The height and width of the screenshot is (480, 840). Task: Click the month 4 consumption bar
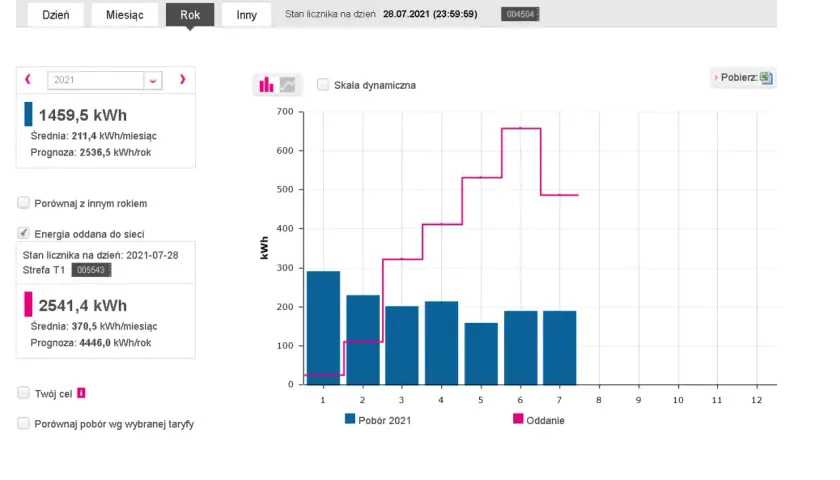tap(441, 343)
